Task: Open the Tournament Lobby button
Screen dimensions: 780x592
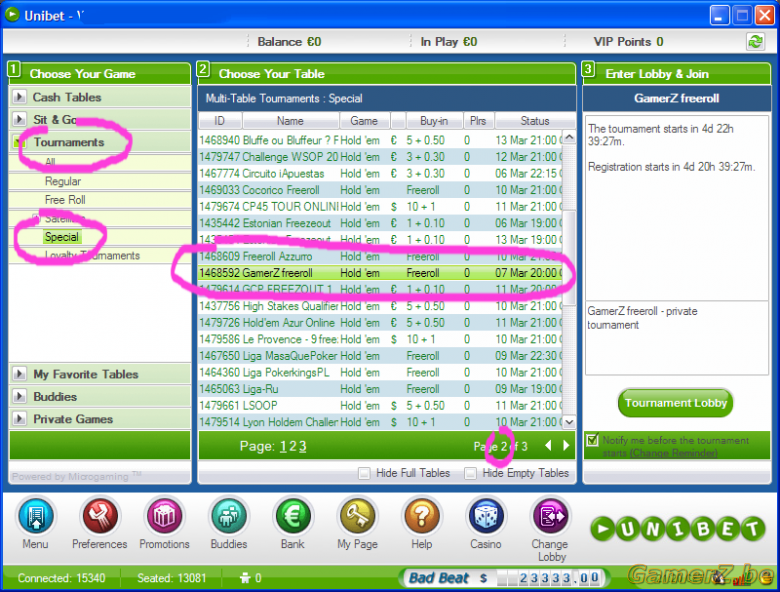Action: click(676, 403)
